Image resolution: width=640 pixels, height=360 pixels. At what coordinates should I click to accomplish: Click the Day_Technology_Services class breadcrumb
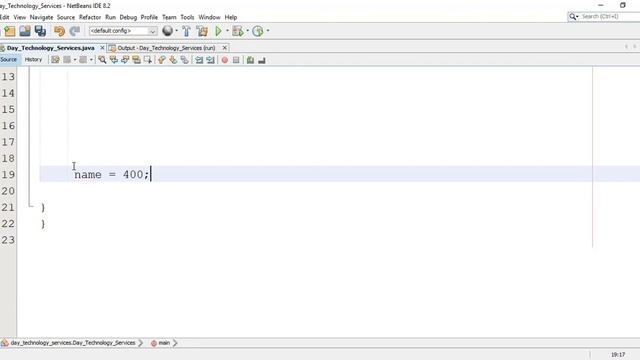73,343
